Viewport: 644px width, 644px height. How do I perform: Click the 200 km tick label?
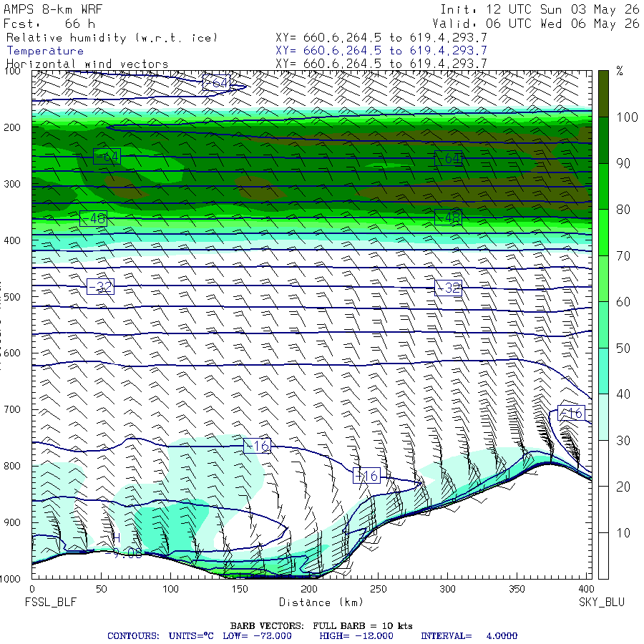point(309,589)
